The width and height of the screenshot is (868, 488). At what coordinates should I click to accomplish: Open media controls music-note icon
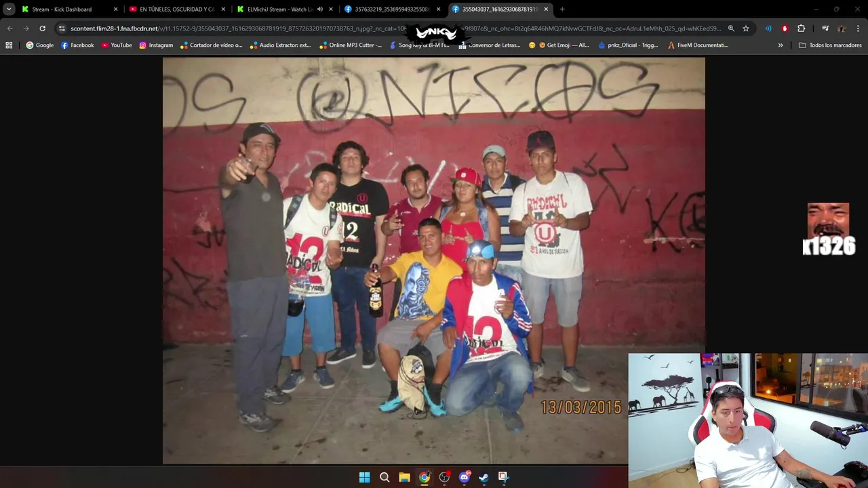click(x=825, y=28)
